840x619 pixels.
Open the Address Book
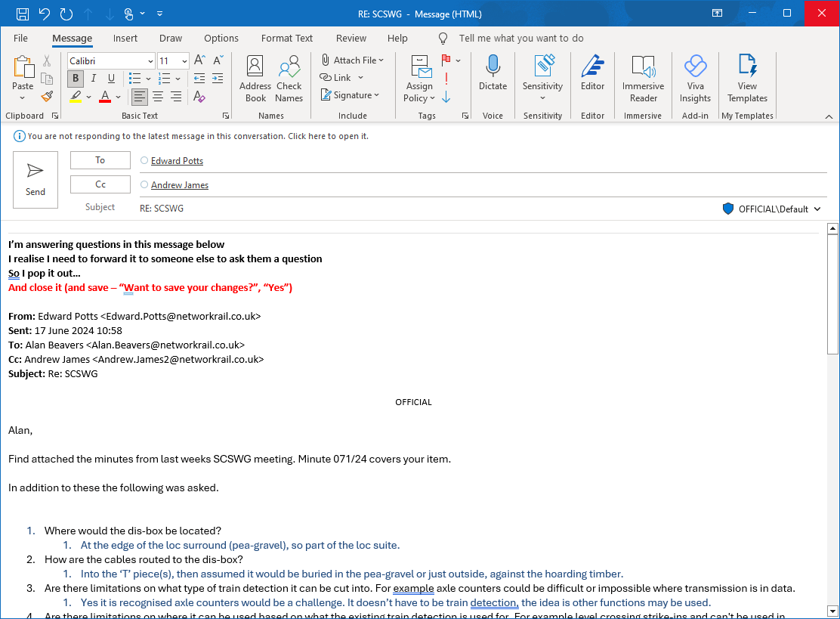tap(255, 79)
